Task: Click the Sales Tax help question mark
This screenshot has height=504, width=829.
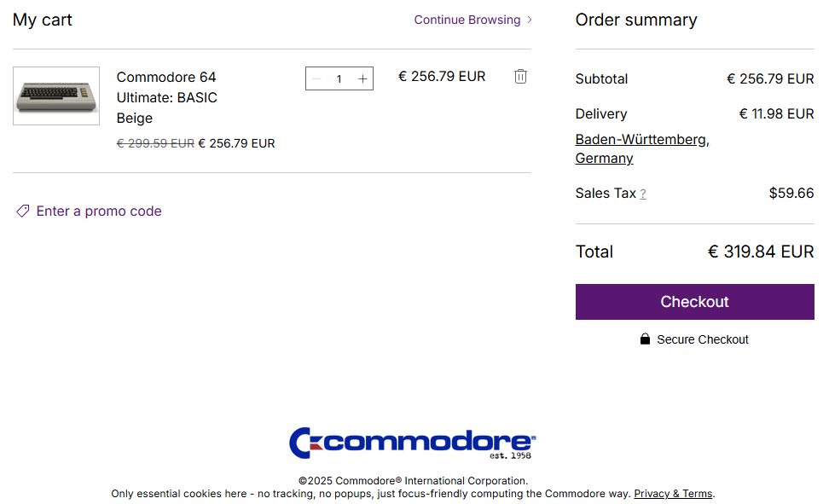Action: pyautogui.click(x=643, y=194)
